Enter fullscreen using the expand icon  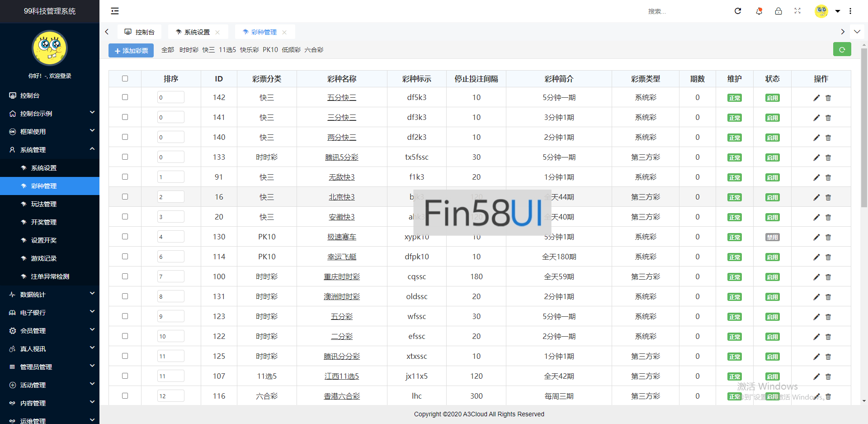797,11
